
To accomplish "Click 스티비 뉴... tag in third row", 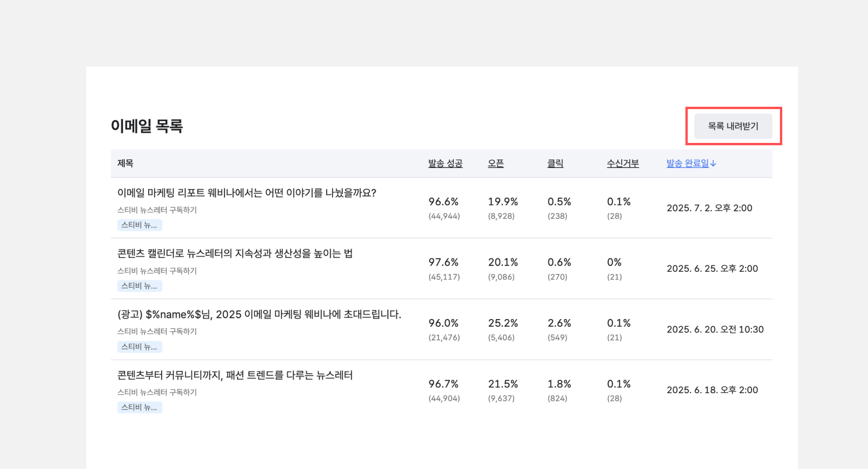I will (x=139, y=346).
